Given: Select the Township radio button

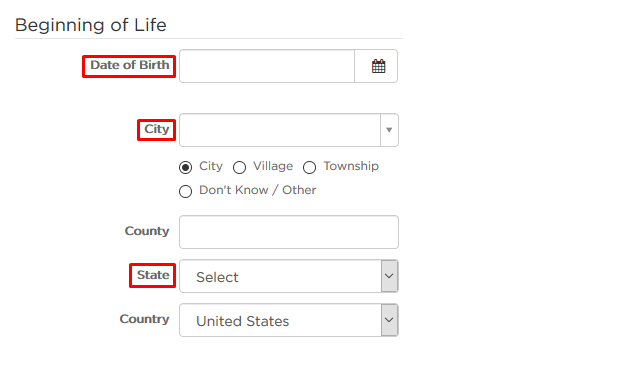Looking at the screenshot, I should [309, 167].
